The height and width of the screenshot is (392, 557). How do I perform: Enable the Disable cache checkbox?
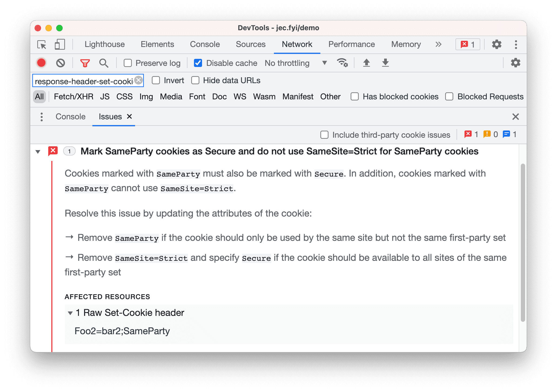(x=198, y=63)
